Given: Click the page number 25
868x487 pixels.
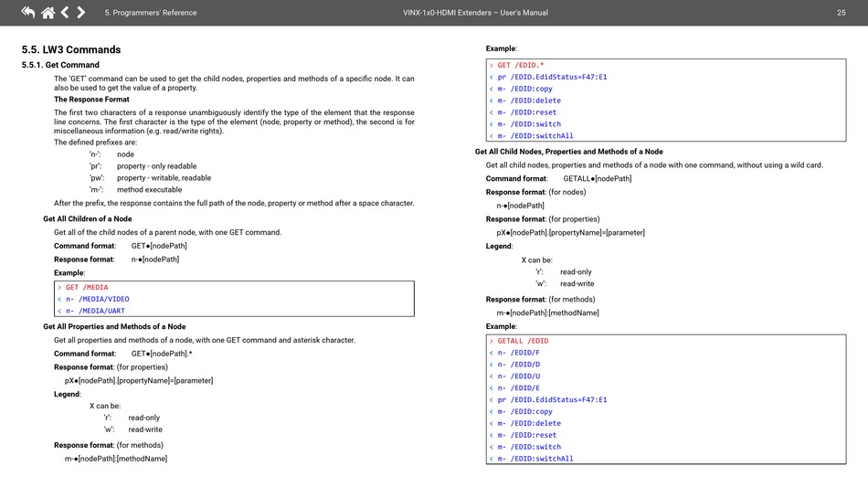Looking at the screenshot, I should coord(841,12).
